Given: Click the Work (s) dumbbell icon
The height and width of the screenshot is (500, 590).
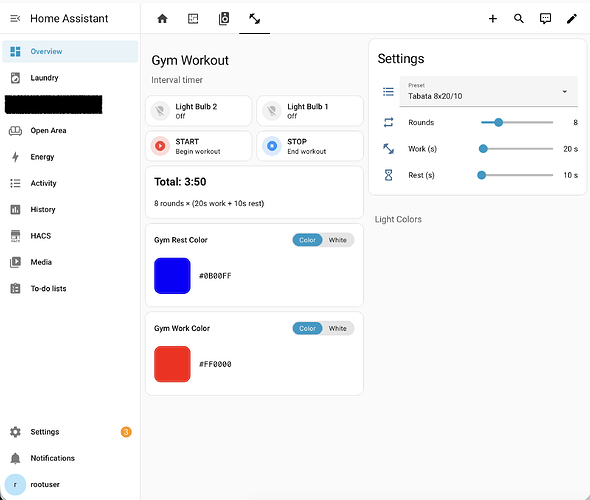Looking at the screenshot, I should [x=388, y=149].
